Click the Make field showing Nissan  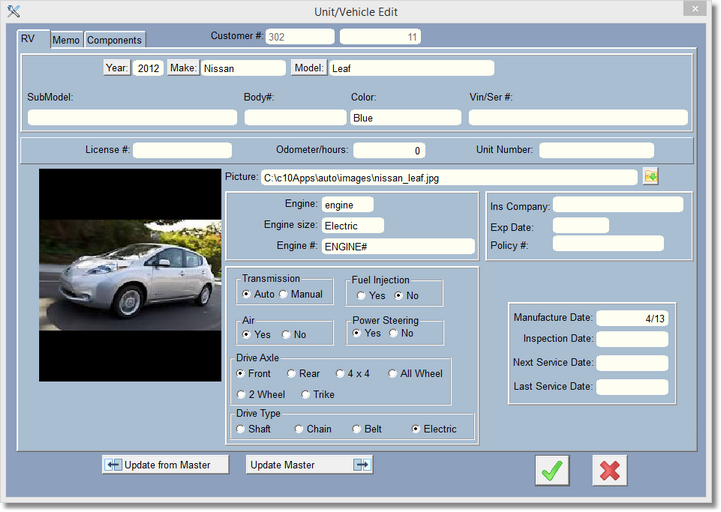[243, 68]
